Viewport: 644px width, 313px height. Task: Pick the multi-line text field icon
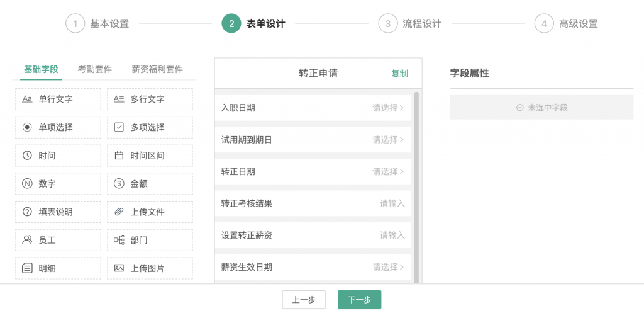(x=119, y=99)
